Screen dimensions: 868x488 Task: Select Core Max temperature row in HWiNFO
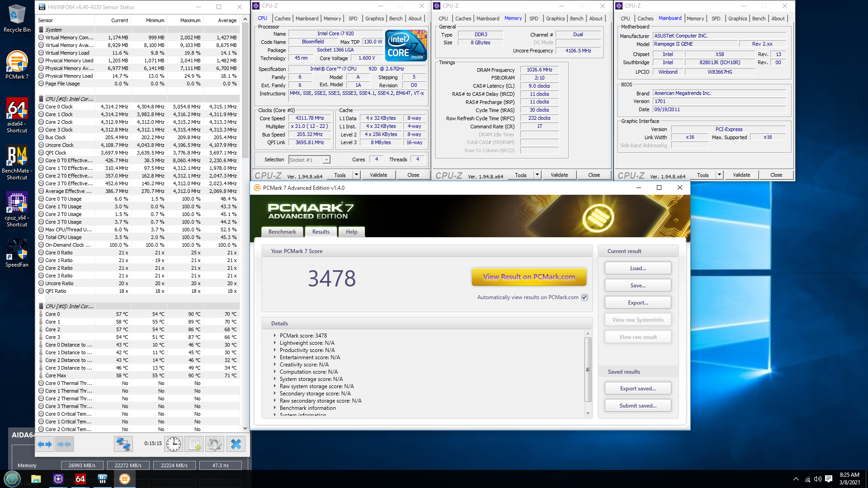138,375
